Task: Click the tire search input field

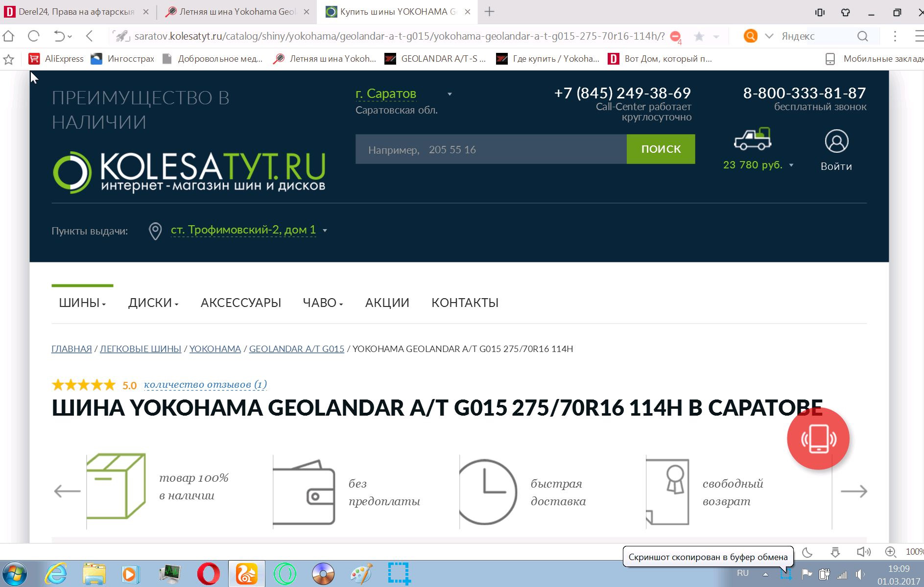Action: click(x=491, y=149)
